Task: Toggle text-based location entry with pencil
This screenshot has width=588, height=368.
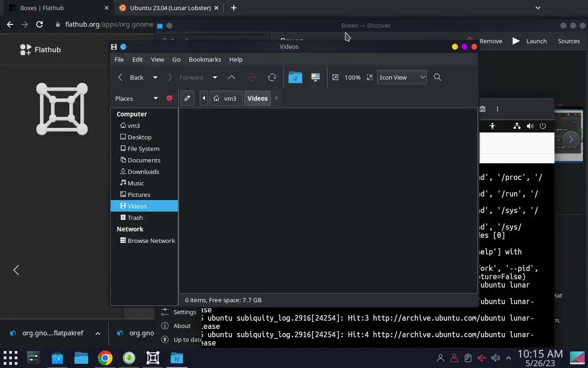Action: tap(187, 98)
